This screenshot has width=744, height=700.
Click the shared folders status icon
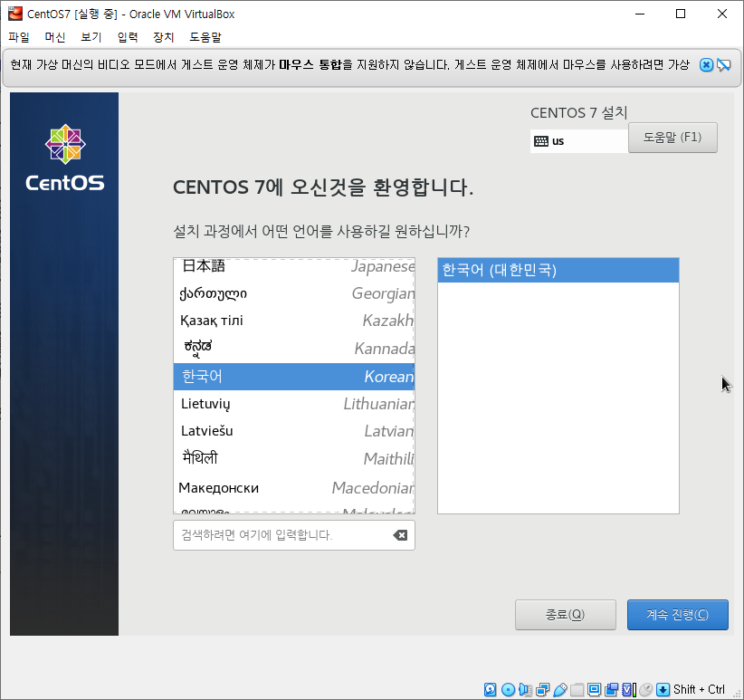click(577, 689)
